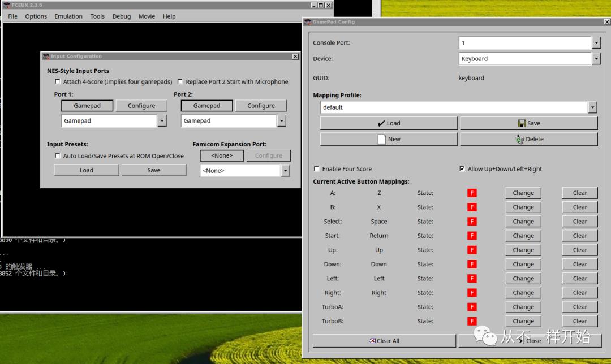This screenshot has height=364, width=611.
Task: Click the Load checkmark icon button
Action: coord(381,123)
